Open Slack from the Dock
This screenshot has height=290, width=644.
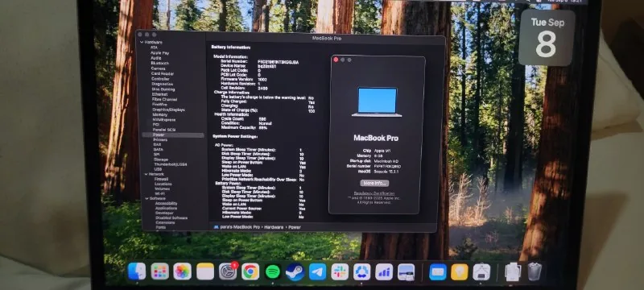point(340,271)
